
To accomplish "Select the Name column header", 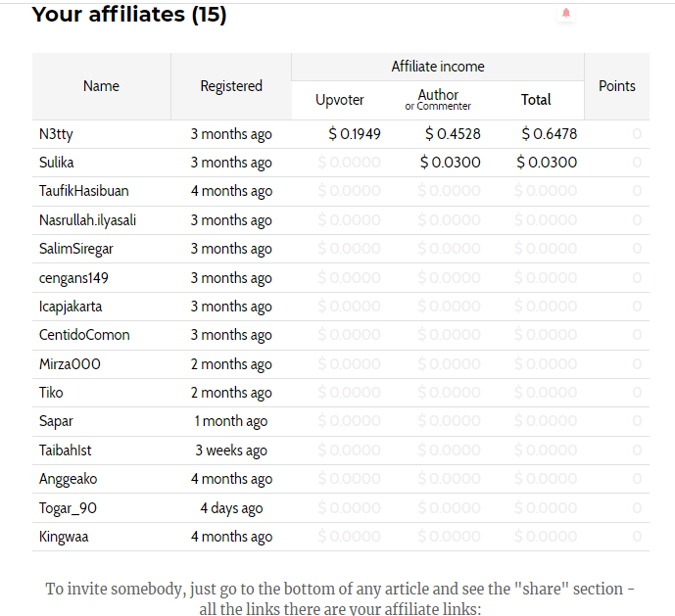I will [x=101, y=86].
